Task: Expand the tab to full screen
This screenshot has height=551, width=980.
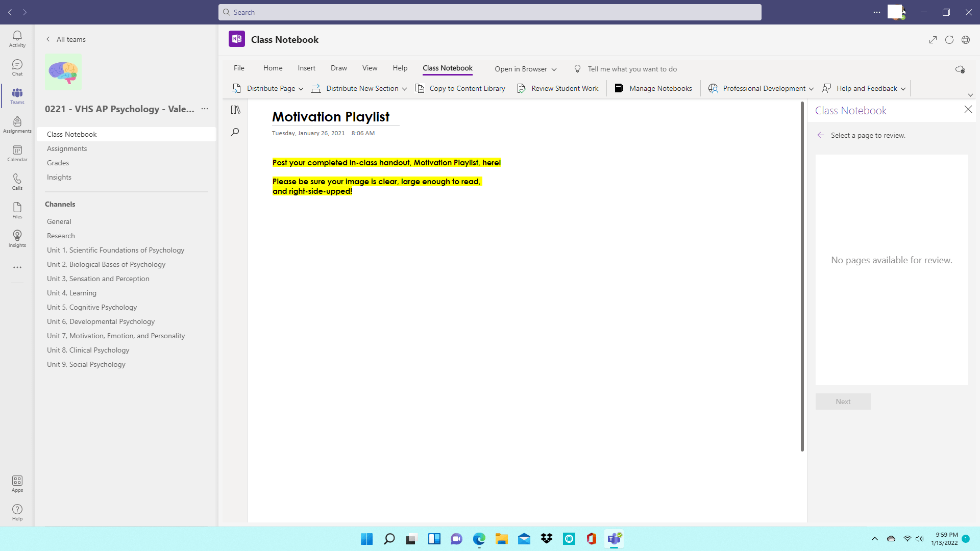Action: (x=933, y=40)
